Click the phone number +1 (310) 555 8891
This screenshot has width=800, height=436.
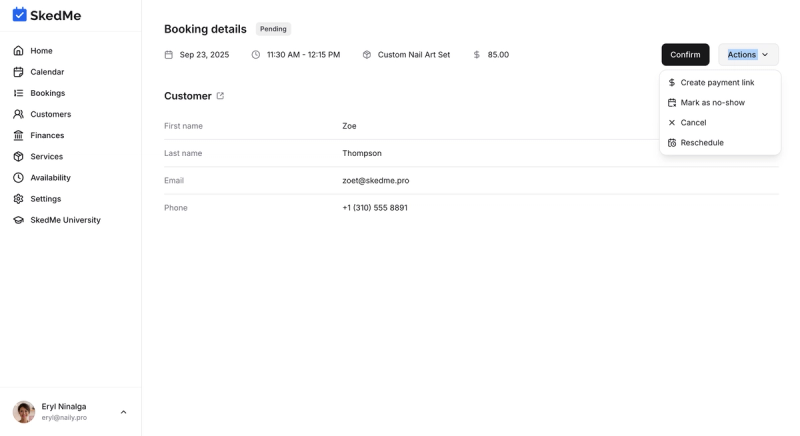coord(375,208)
